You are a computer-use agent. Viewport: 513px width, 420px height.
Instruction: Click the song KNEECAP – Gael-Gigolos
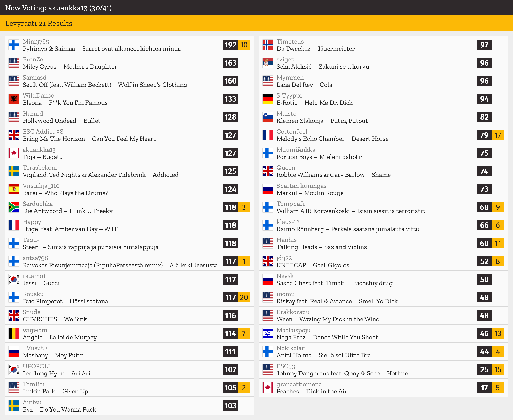pyautogui.click(x=313, y=265)
